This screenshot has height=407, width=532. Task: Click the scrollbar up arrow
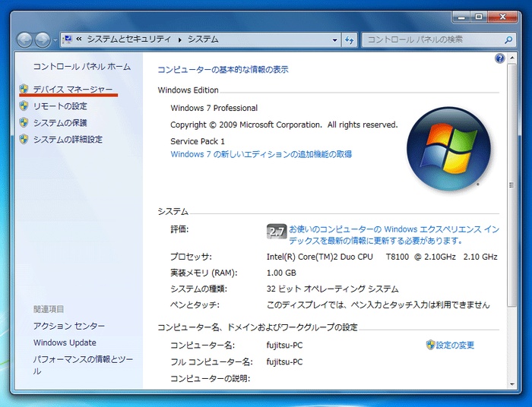point(512,58)
